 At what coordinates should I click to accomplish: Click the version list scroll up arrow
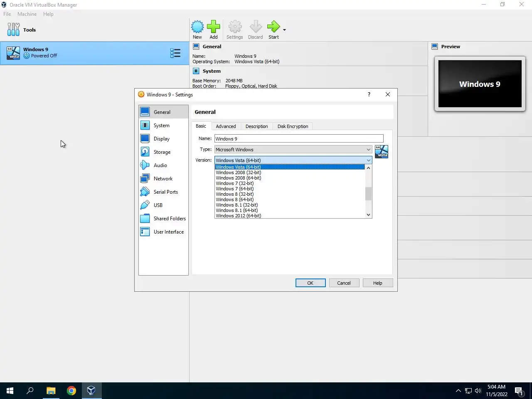pos(368,168)
